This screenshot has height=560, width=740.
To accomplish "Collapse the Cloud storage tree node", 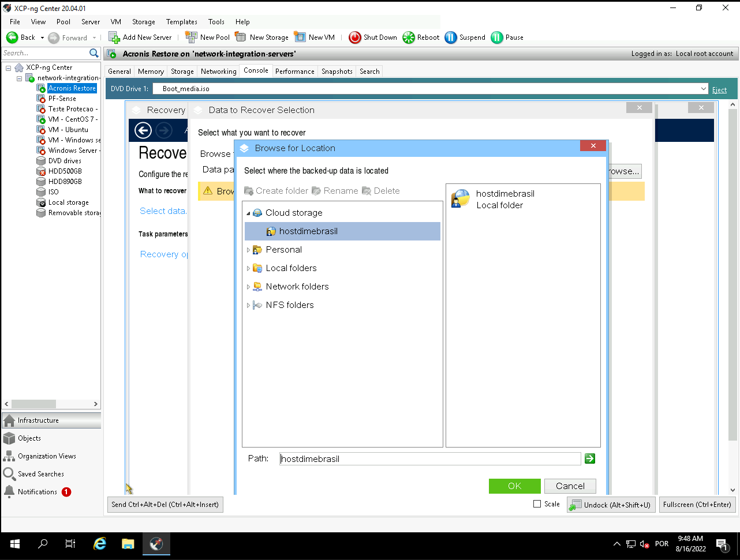I will [x=248, y=213].
